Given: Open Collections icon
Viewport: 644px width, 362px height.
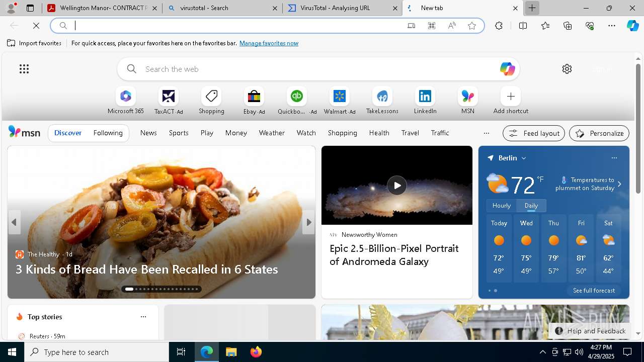Looking at the screenshot, I should (x=568, y=26).
